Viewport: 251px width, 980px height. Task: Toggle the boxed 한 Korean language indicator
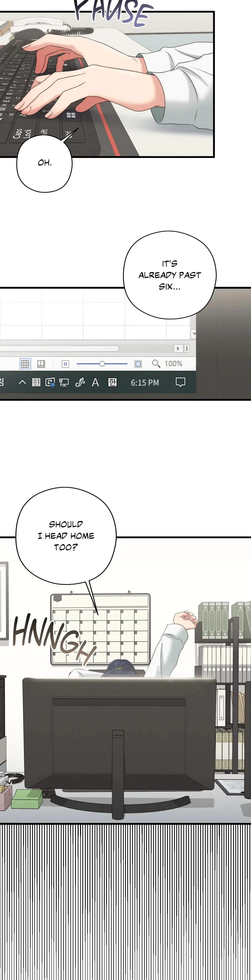(112, 382)
